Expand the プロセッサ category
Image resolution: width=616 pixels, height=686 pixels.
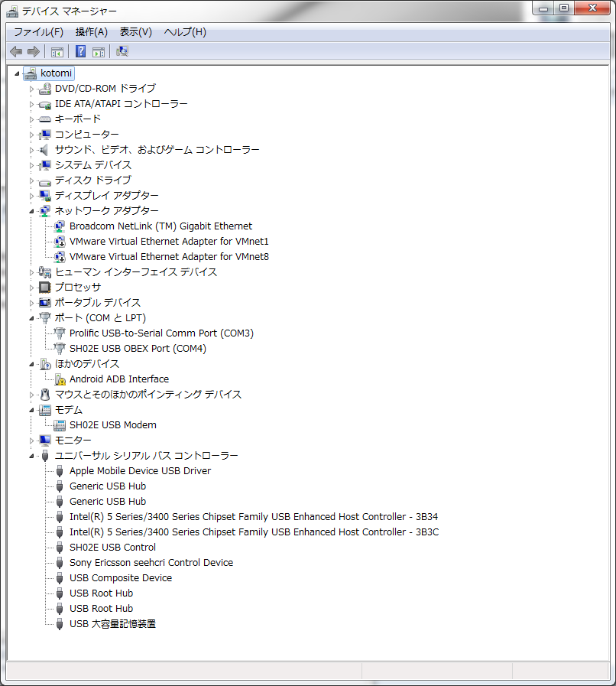(32, 288)
